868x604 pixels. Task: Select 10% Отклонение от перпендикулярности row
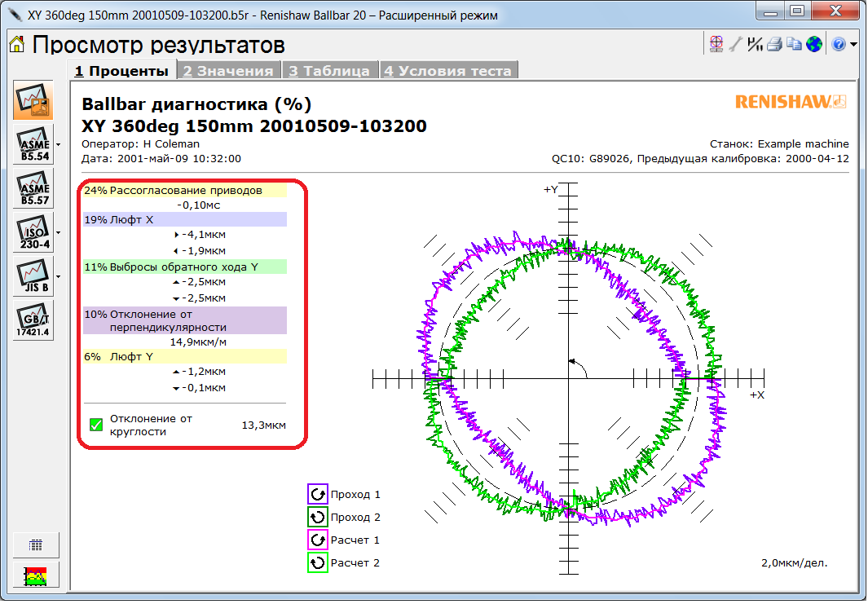pyautogui.click(x=185, y=320)
